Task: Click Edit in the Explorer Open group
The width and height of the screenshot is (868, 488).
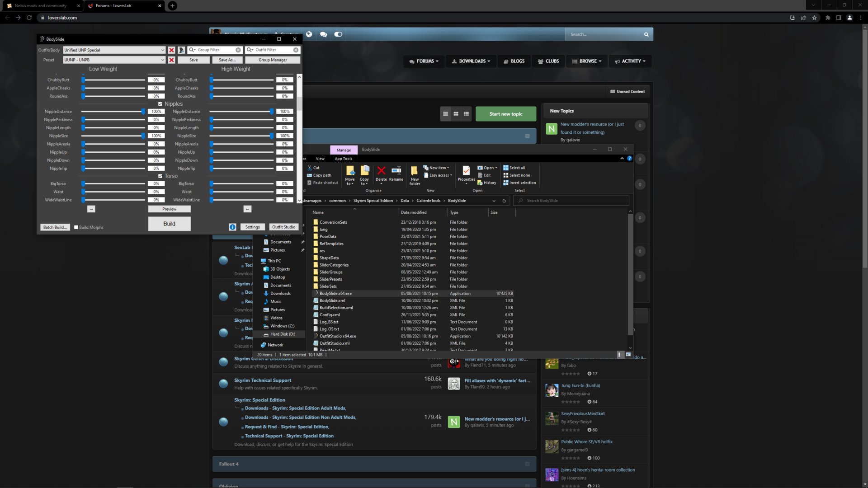Action: (x=484, y=175)
